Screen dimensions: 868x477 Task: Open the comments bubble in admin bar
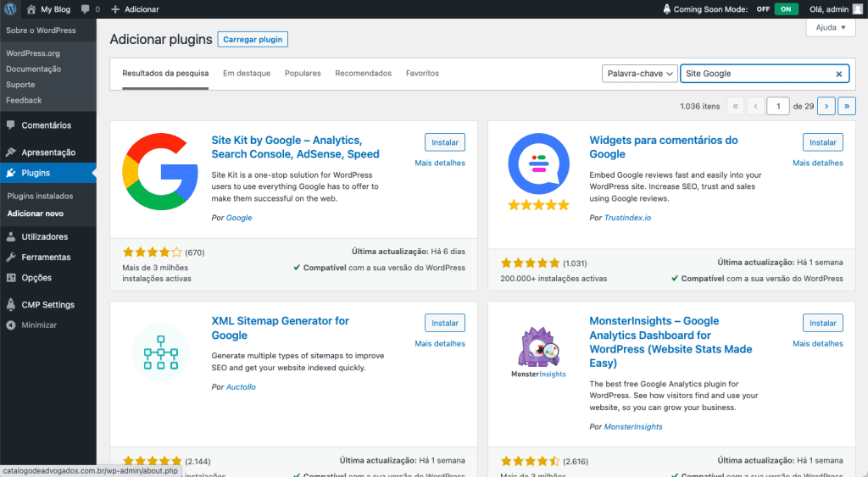pyautogui.click(x=85, y=8)
